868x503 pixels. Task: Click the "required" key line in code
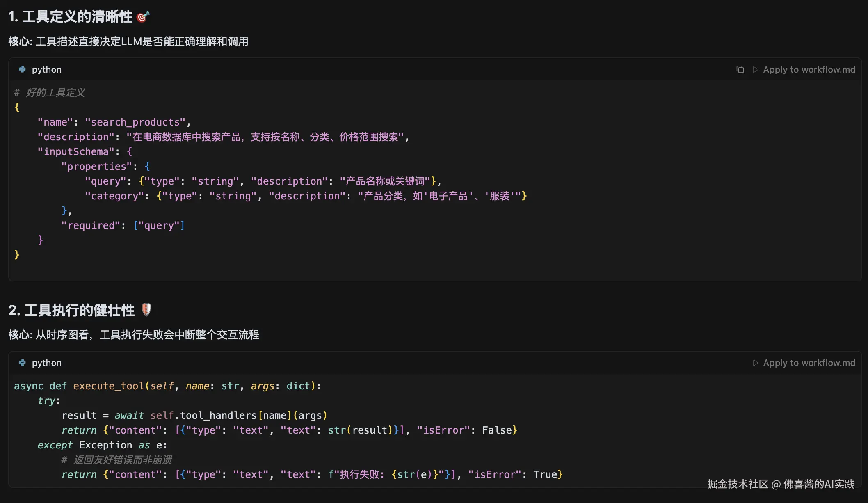pyautogui.click(x=91, y=225)
